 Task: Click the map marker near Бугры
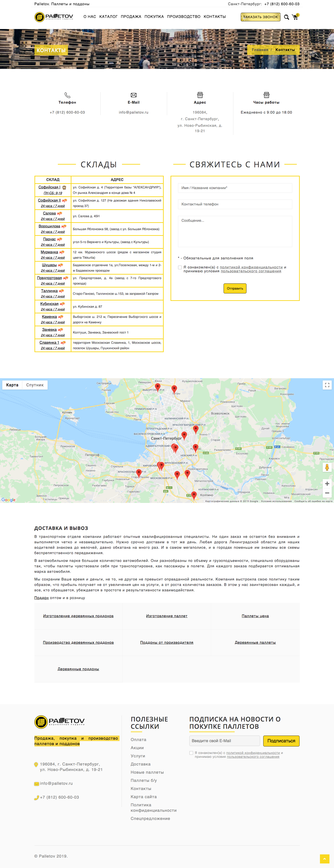click(x=174, y=389)
